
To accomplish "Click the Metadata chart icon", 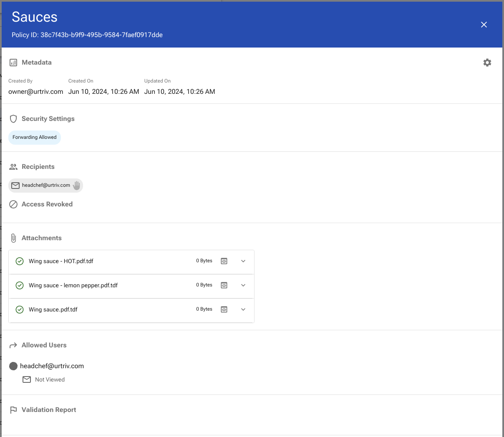I will coord(13,62).
